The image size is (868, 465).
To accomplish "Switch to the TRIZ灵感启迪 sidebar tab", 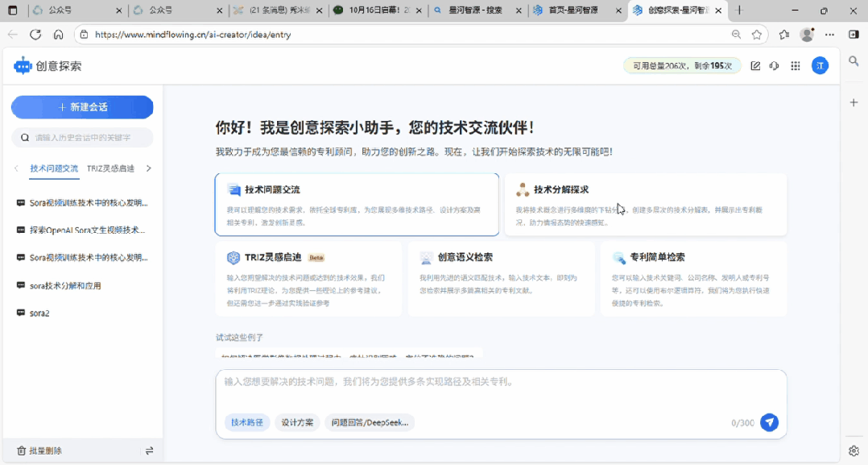I will click(111, 168).
